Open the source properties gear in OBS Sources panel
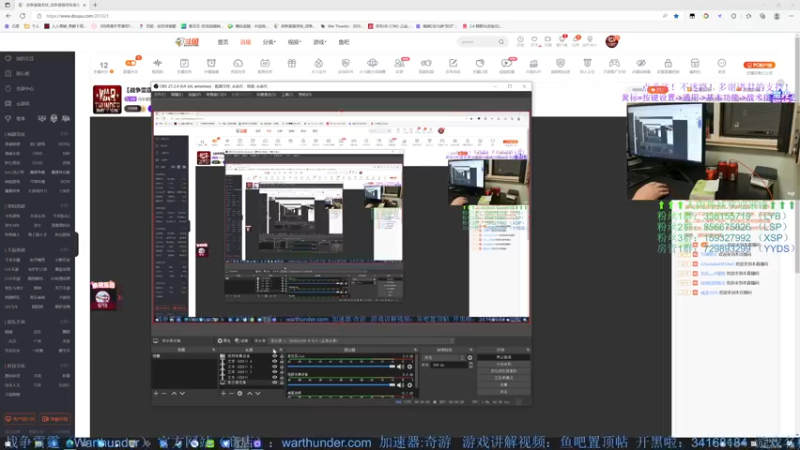800x450 pixels. 240,393
